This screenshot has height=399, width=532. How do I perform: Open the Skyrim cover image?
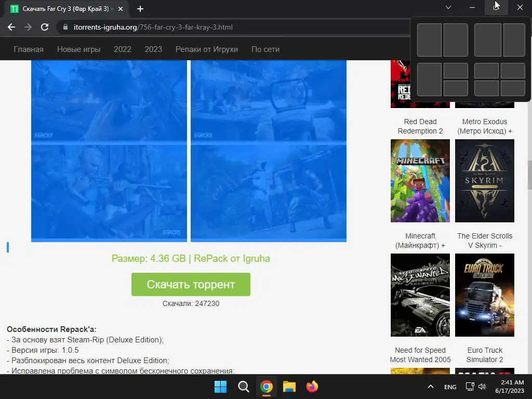[x=485, y=181]
